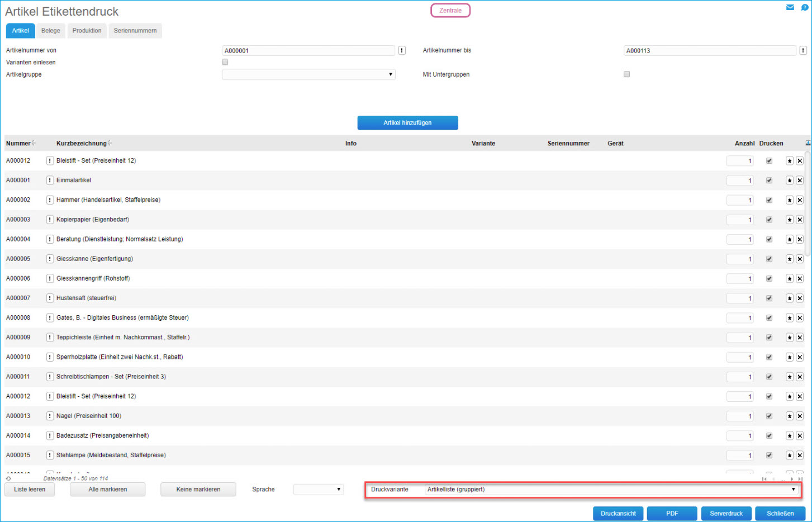Click the lookup icon beside Artikelnummer von field

402,50
